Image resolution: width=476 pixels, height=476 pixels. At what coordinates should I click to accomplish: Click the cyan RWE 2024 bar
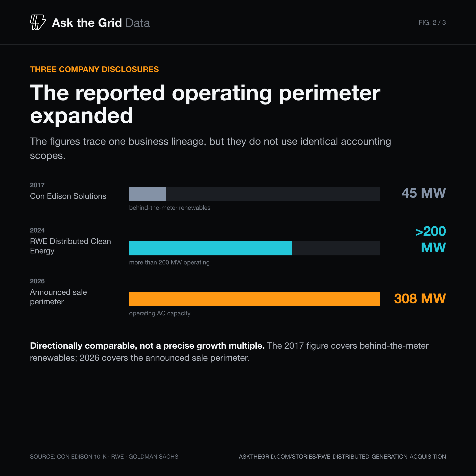[210, 248]
